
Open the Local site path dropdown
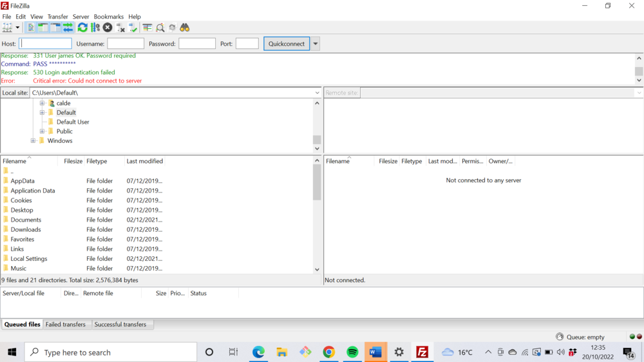(317, 93)
